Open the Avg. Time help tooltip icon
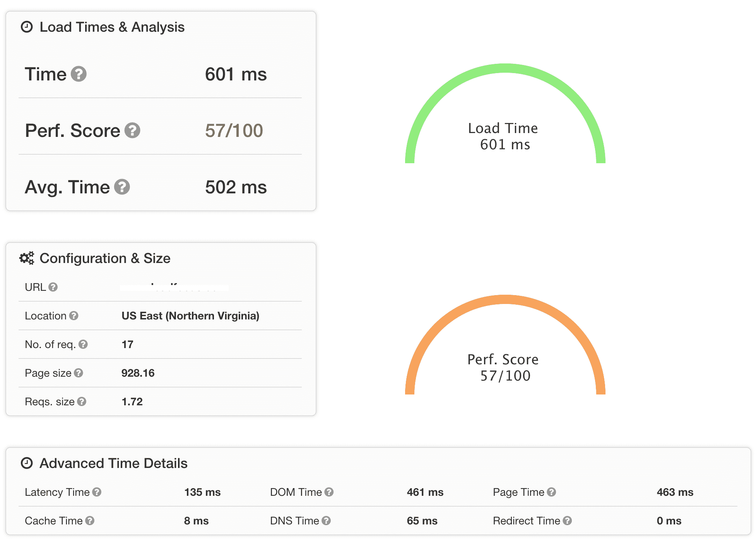The height and width of the screenshot is (543, 756). [x=122, y=187]
